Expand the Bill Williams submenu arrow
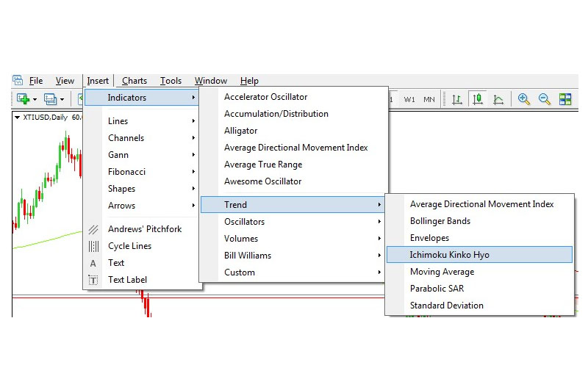This screenshot has width=588, height=390. tap(379, 255)
